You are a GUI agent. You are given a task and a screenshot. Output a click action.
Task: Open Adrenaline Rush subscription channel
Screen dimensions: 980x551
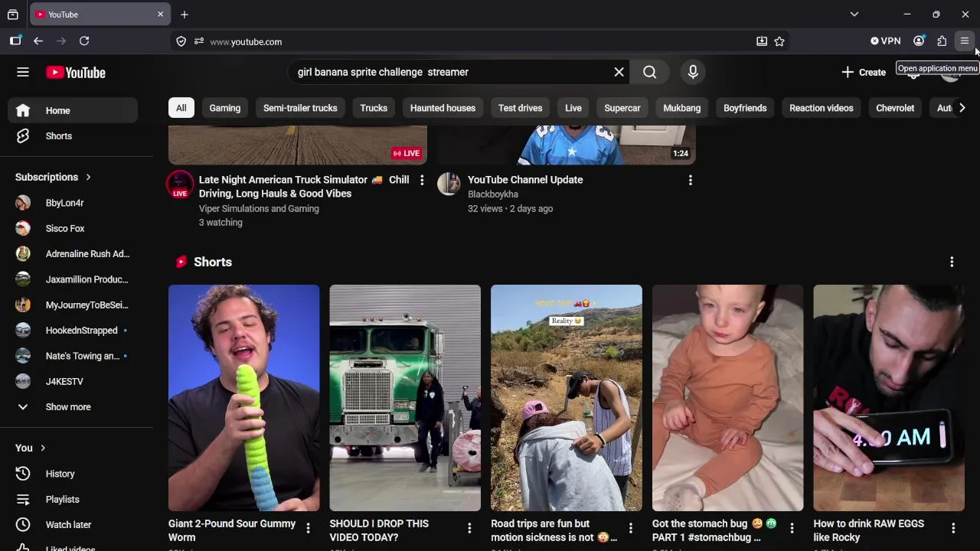73,254
